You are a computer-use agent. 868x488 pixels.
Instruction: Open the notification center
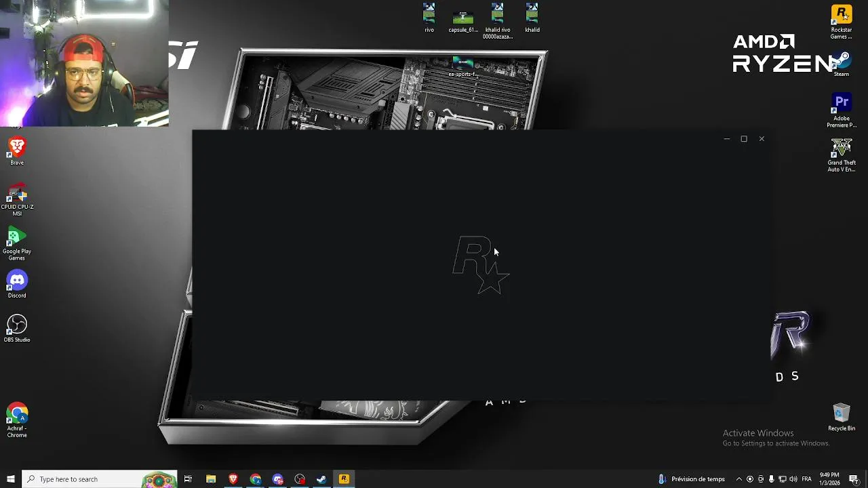click(x=854, y=479)
